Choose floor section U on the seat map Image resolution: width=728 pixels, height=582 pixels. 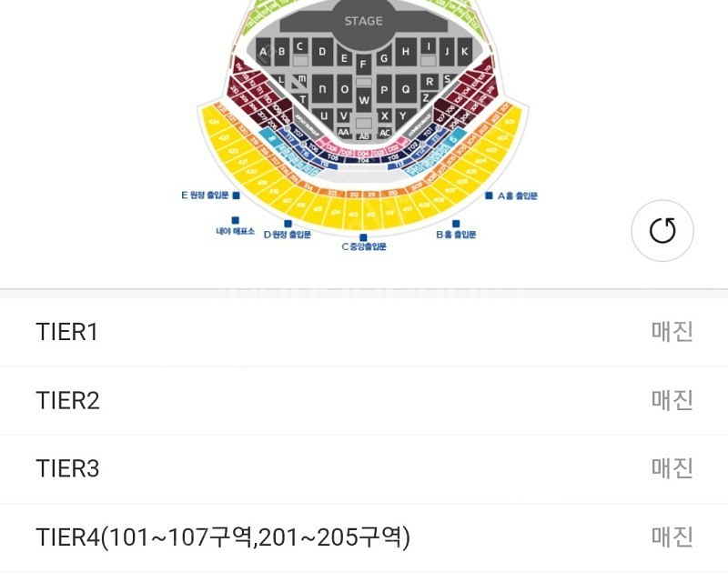(x=321, y=115)
